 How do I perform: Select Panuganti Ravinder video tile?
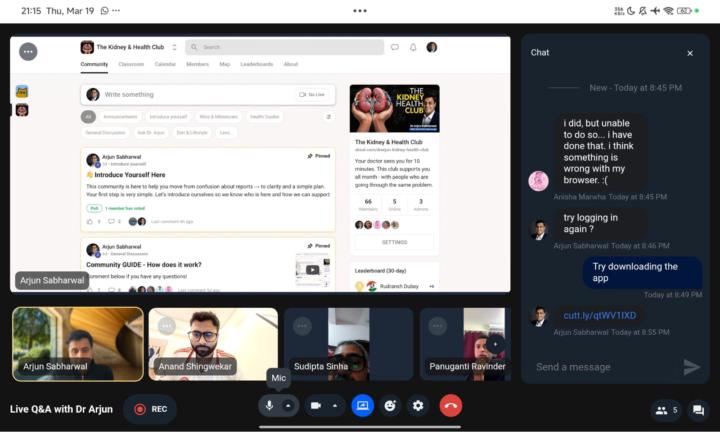465,344
